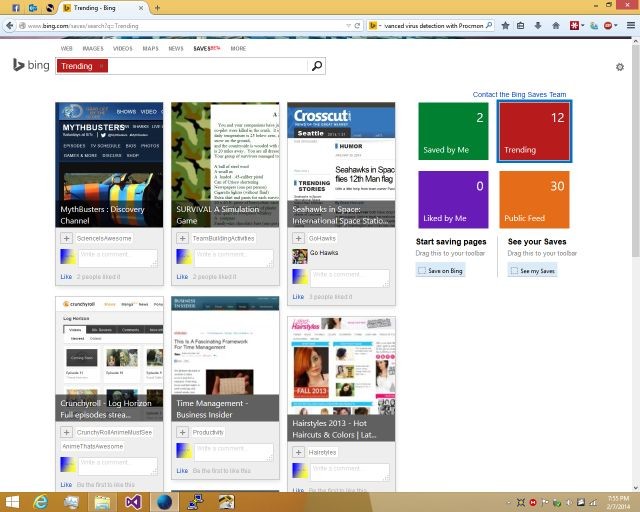The height and width of the screenshot is (512, 640).
Task: Click the AnimeThatsAwesome tag
Action: [x=93, y=446]
